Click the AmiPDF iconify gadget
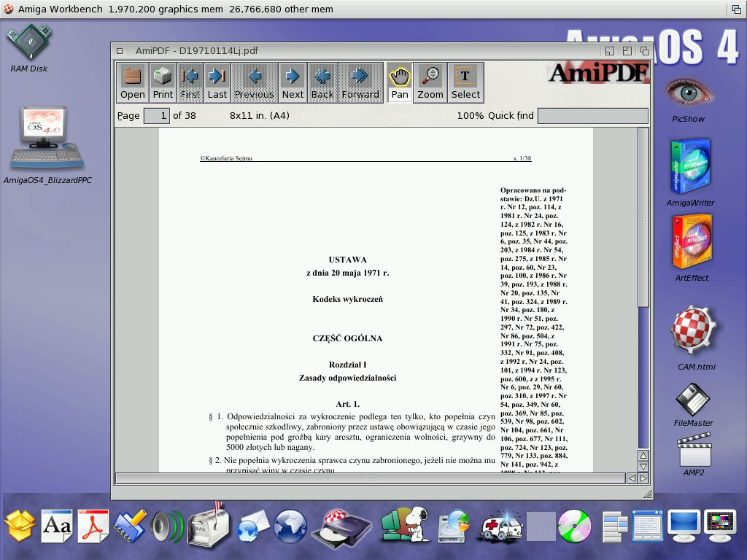Viewport: 747px width, 560px height. 610,51
